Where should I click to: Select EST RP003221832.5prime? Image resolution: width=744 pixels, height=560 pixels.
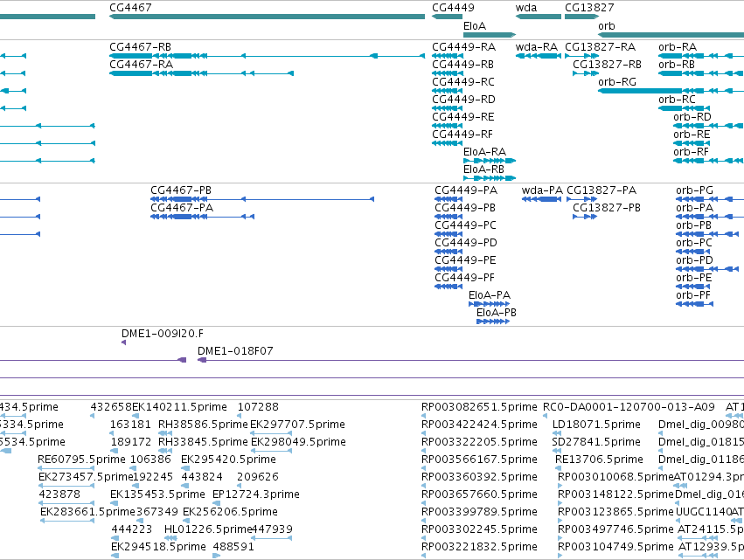coord(423,556)
